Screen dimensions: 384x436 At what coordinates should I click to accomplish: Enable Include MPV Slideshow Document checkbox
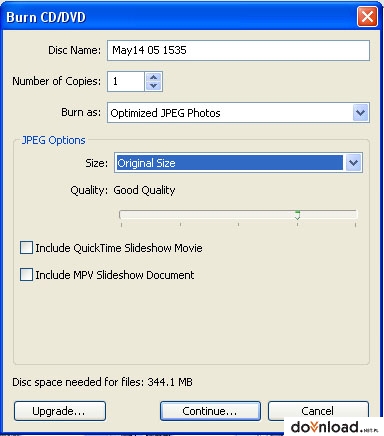pos(26,275)
